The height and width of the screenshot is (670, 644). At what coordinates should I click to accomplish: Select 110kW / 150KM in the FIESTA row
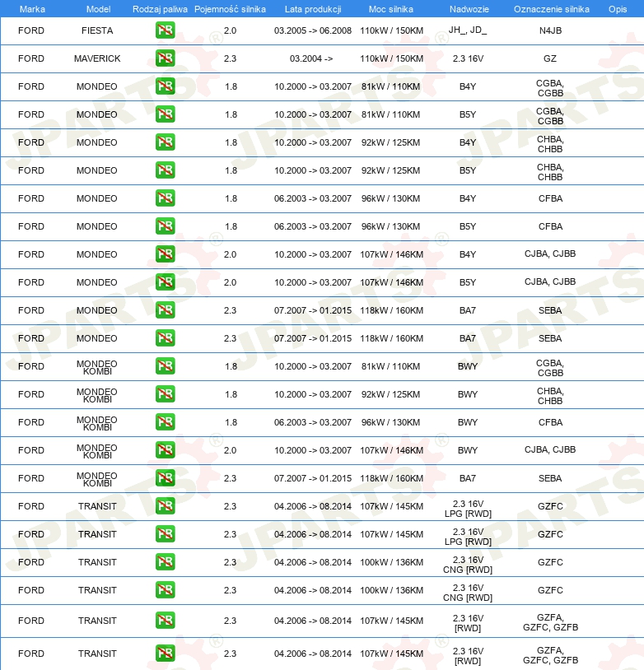click(x=392, y=30)
